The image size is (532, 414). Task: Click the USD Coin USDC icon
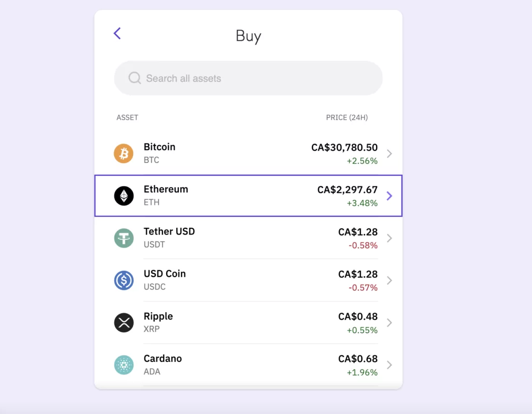click(123, 280)
